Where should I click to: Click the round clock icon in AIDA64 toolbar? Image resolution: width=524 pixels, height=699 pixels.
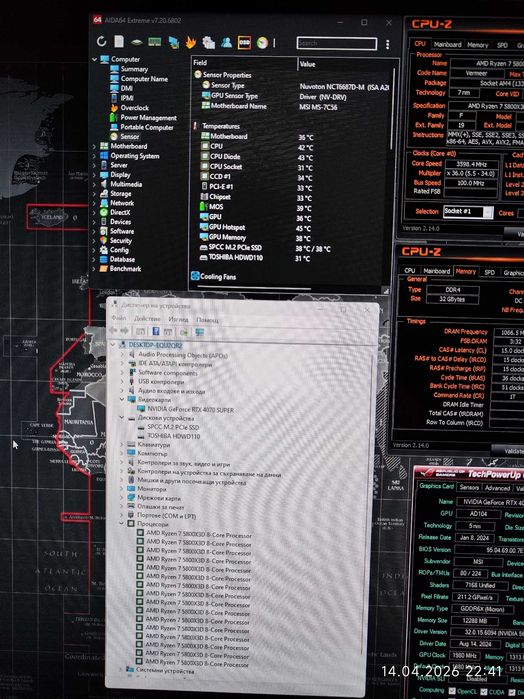tap(262, 42)
